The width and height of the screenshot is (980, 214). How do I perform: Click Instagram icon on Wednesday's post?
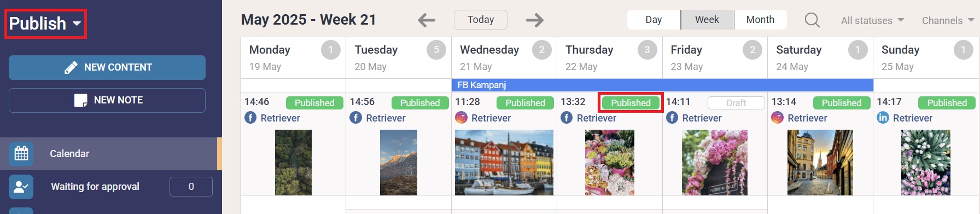point(462,118)
